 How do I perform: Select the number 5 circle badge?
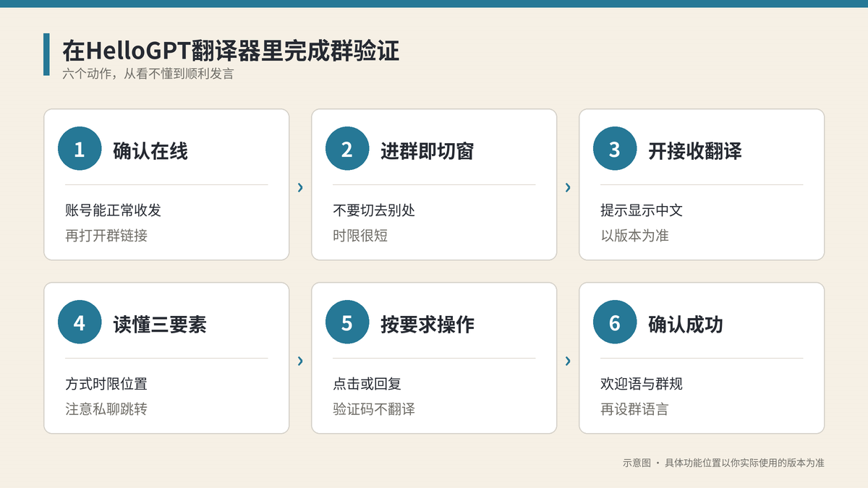pyautogui.click(x=347, y=322)
